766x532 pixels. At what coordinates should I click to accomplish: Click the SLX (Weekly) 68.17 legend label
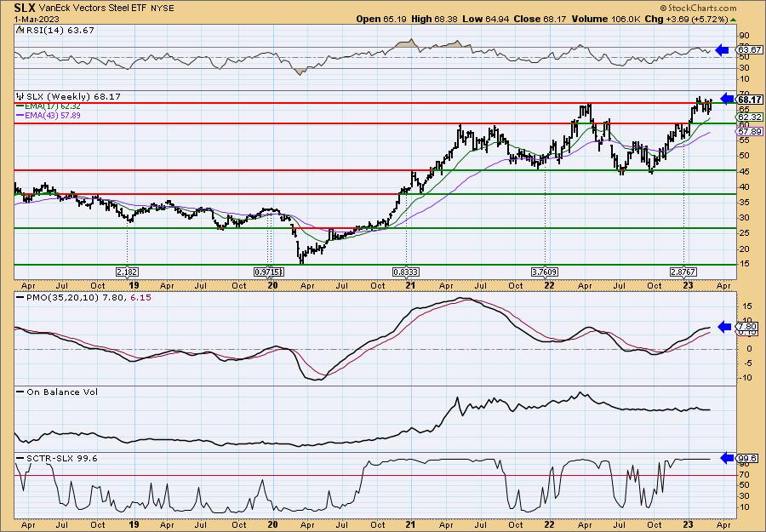73,97
